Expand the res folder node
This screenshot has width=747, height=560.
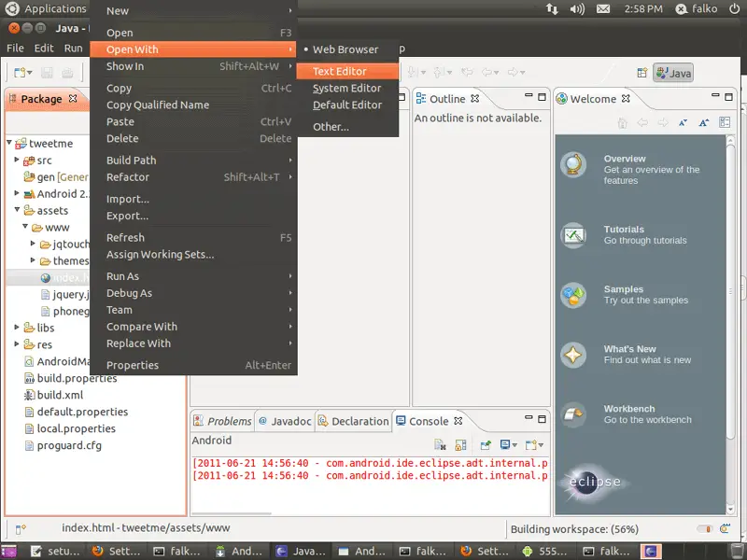(x=17, y=343)
